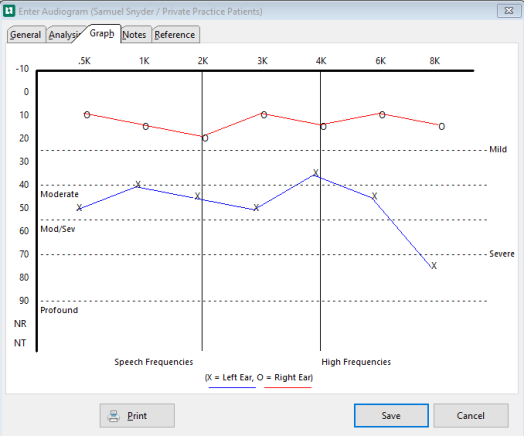The height and width of the screenshot is (436, 524).
Task: Click the green application icon in title bar
Action: 9,11
